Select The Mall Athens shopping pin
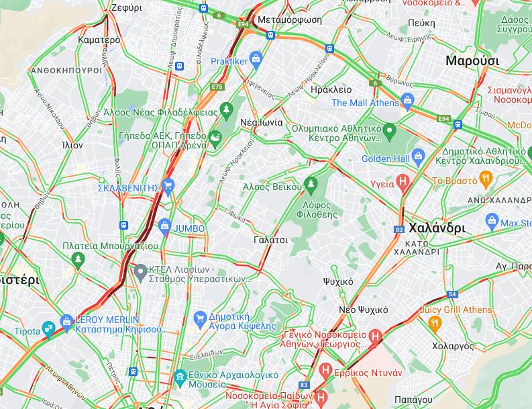 pos(407,101)
